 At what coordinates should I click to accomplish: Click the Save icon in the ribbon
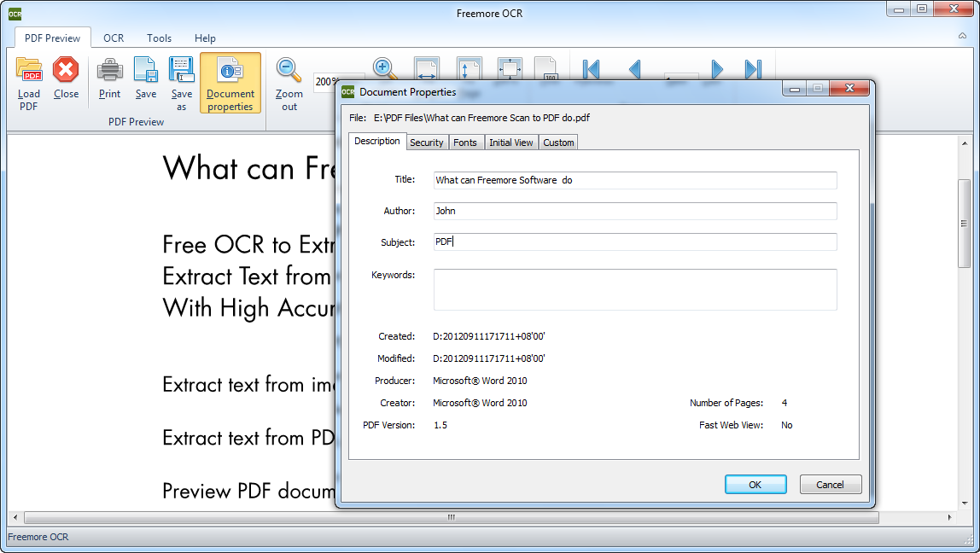[146, 69]
